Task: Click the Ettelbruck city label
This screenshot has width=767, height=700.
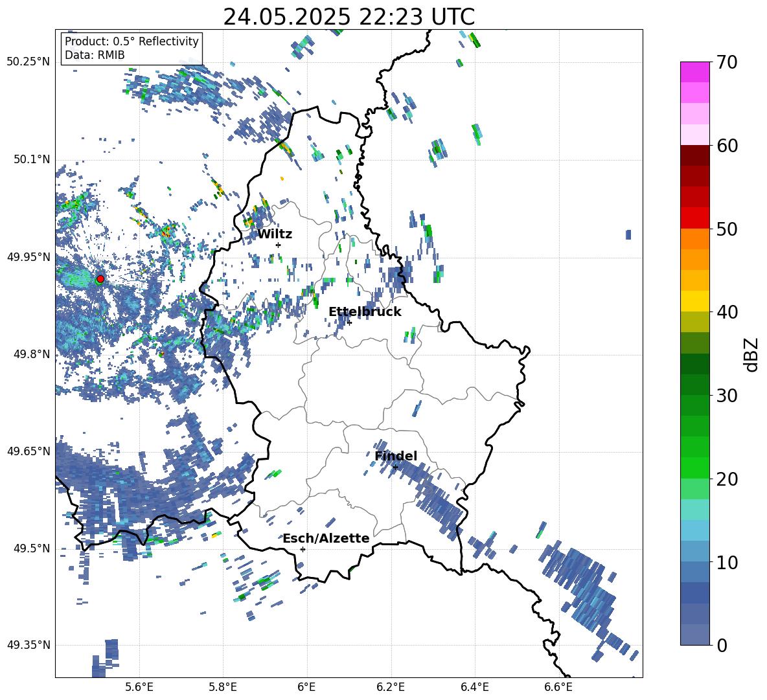Action: coord(365,312)
